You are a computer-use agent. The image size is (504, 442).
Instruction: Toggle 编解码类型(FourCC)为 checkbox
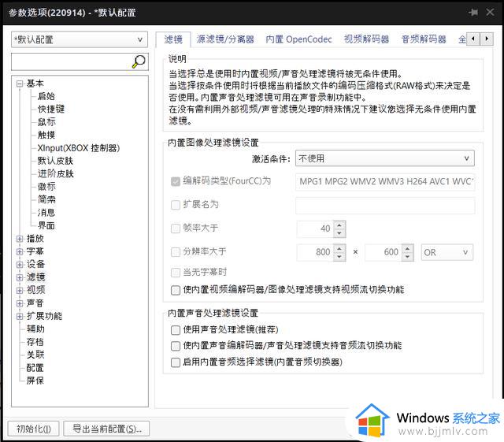click(176, 181)
